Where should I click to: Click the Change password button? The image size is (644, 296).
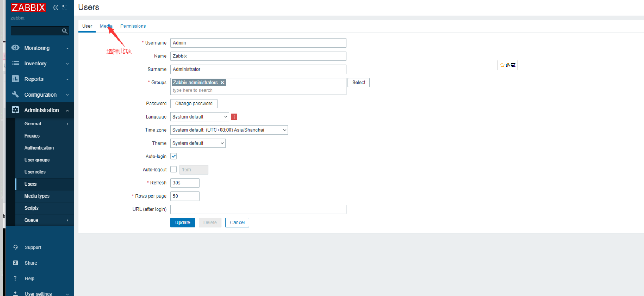point(194,104)
